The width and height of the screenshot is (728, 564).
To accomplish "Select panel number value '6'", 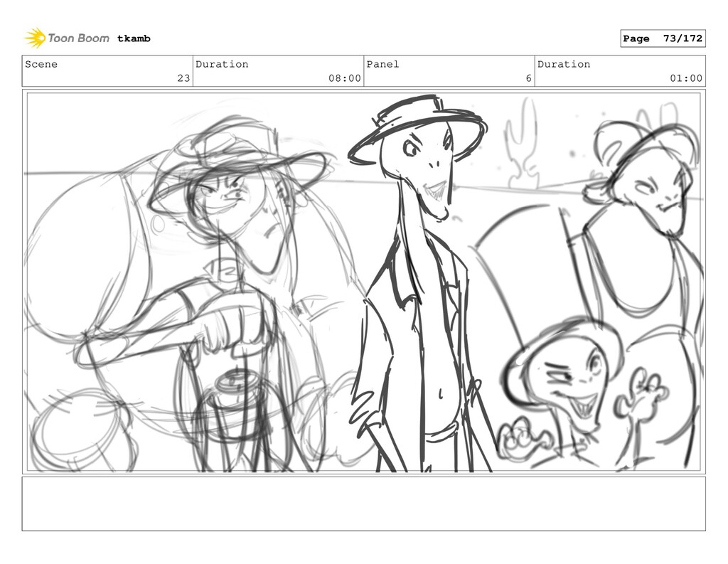I will tap(528, 78).
